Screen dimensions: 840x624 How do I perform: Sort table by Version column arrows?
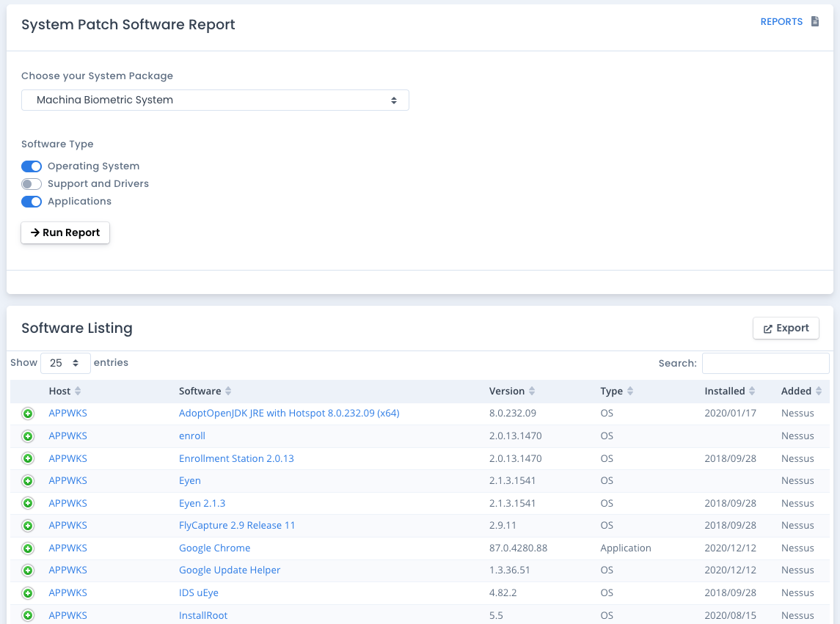pyautogui.click(x=532, y=391)
